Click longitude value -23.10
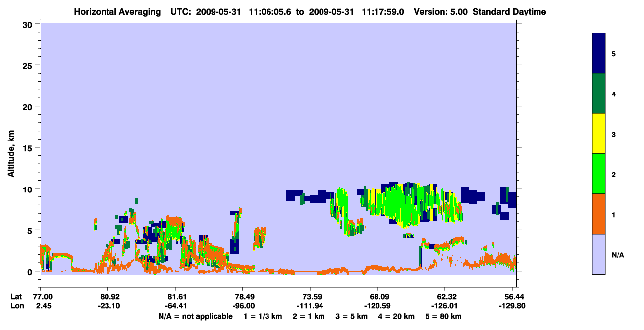The height and width of the screenshot is (330, 644). coord(108,306)
